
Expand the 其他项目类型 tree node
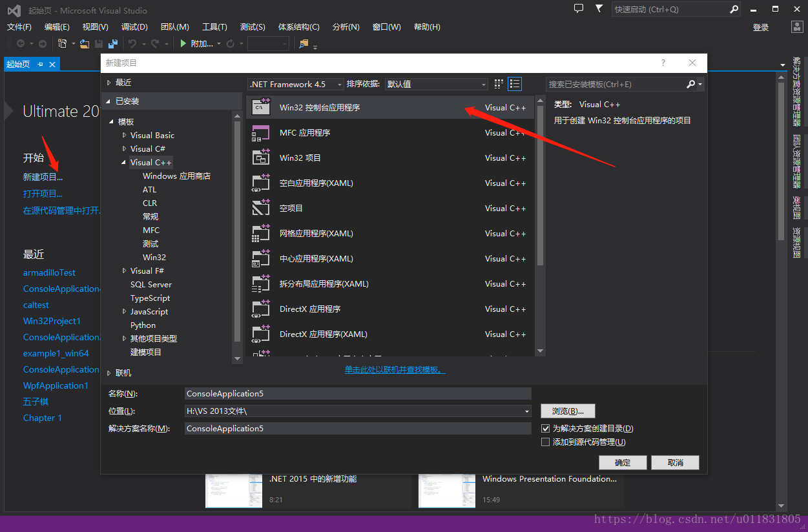tap(125, 339)
